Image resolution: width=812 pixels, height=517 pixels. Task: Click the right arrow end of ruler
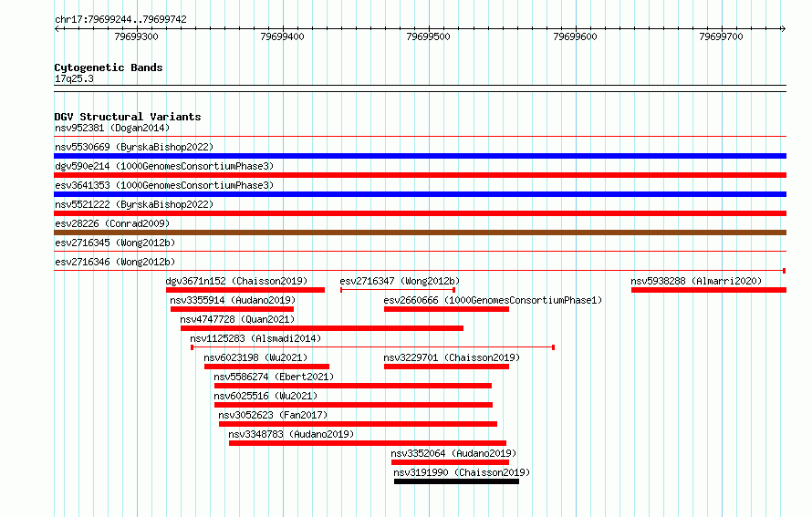click(x=784, y=28)
